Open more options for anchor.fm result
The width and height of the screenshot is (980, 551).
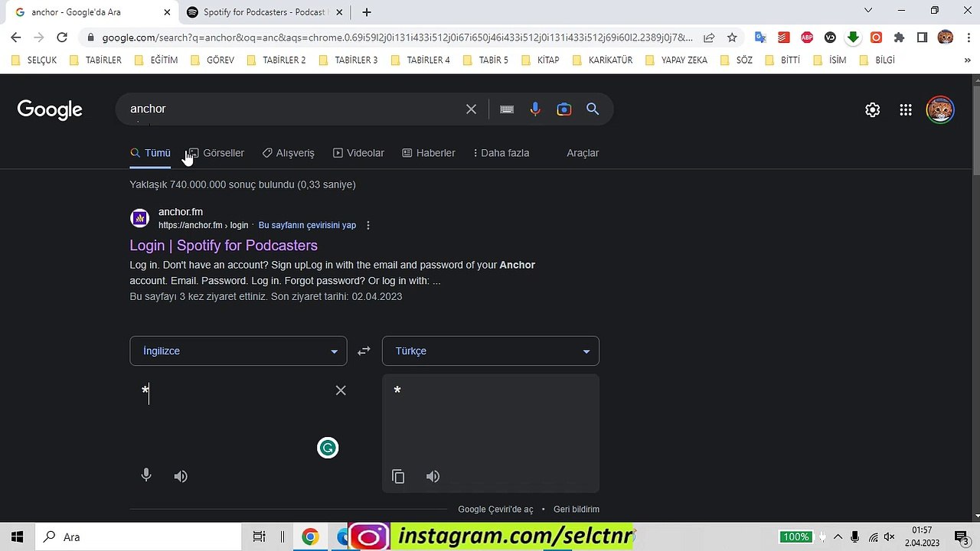368,226
